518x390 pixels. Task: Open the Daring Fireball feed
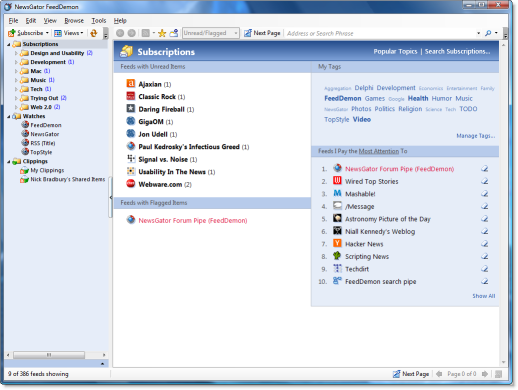pyautogui.click(x=161, y=109)
